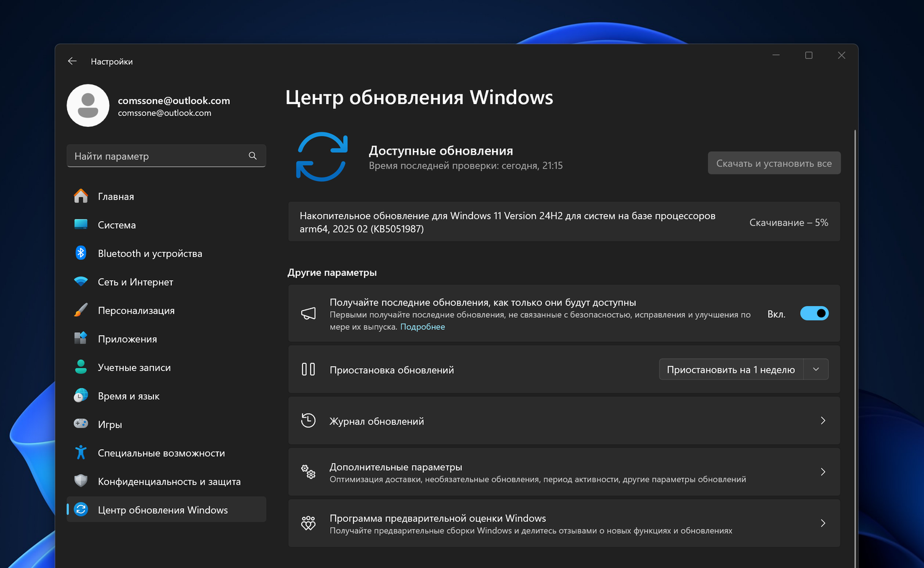Screen dimensions: 924x568
Task: Expand the pause duration dropdown arrow
Action: coord(816,369)
